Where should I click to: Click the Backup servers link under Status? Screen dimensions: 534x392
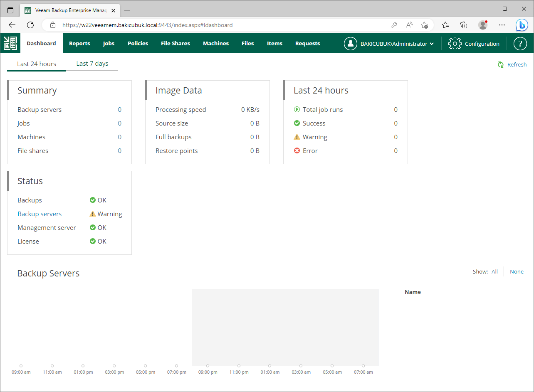[40, 214]
